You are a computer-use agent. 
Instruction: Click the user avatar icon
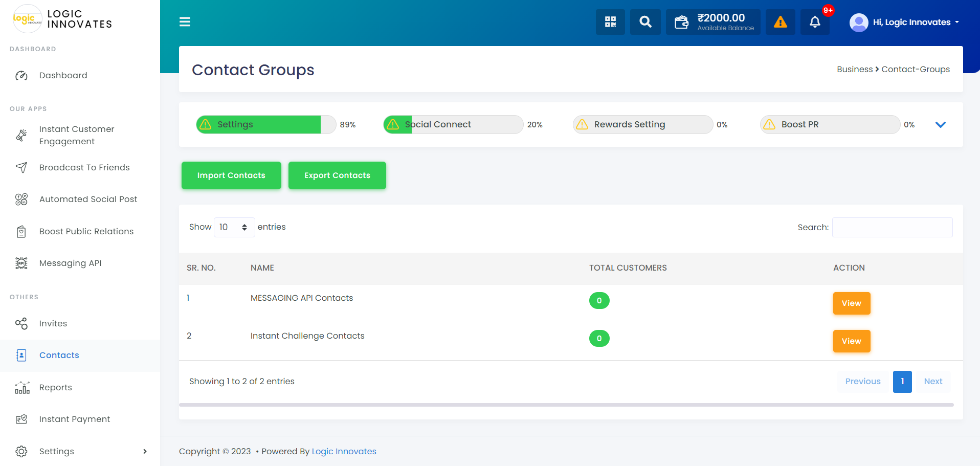tap(859, 23)
